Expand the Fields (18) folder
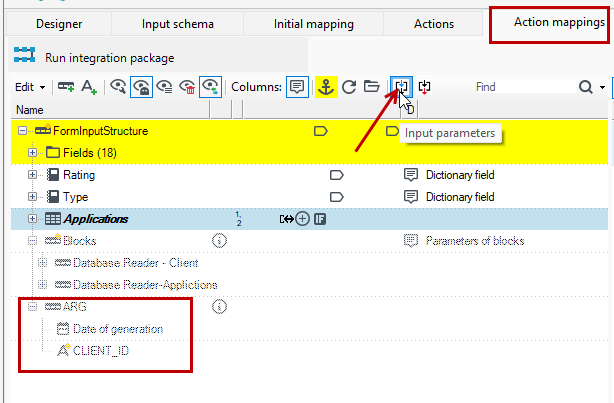This screenshot has height=403, width=614. click(33, 153)
